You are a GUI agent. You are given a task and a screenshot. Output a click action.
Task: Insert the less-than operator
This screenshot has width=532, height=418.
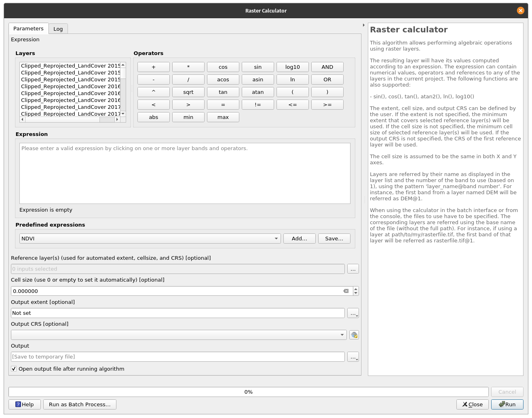[x=154, y=105]
